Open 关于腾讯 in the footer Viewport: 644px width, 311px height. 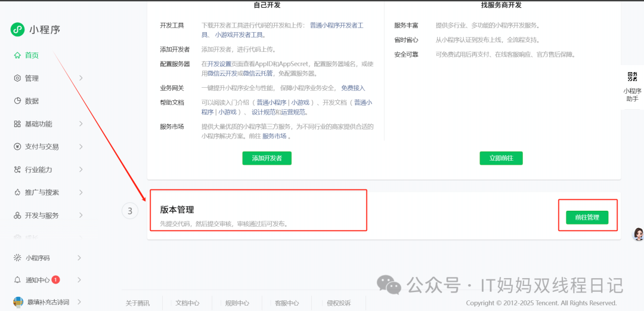pos(138,303)
